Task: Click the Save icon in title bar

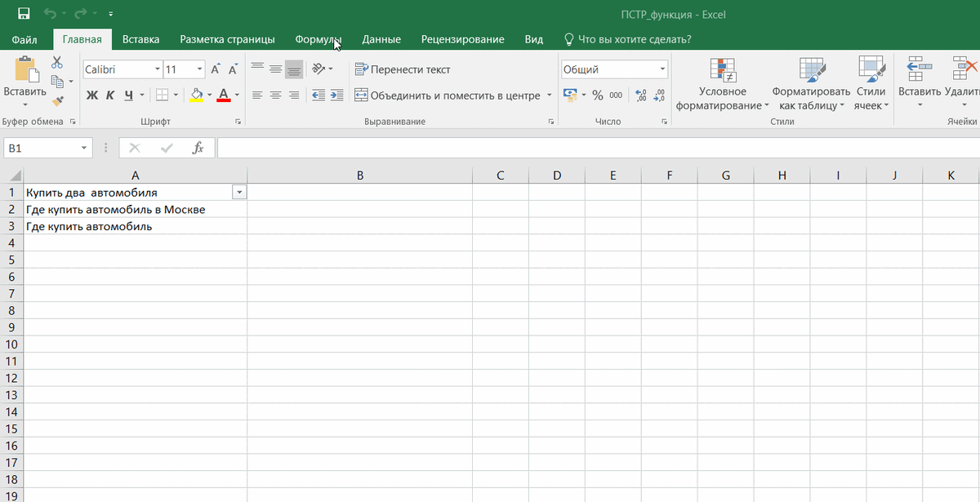Action: tap(24, 14)
